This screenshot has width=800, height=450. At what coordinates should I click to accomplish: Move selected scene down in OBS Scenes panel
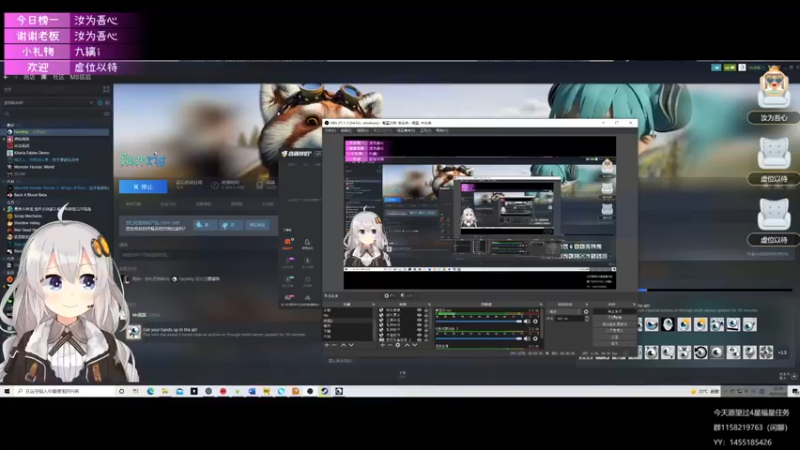click(x=351, y=345)
